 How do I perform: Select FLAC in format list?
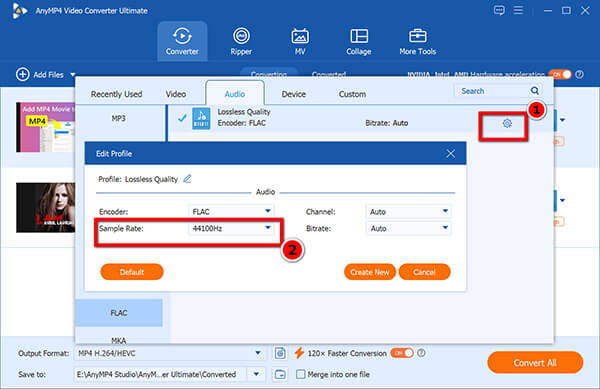point(119,313)
